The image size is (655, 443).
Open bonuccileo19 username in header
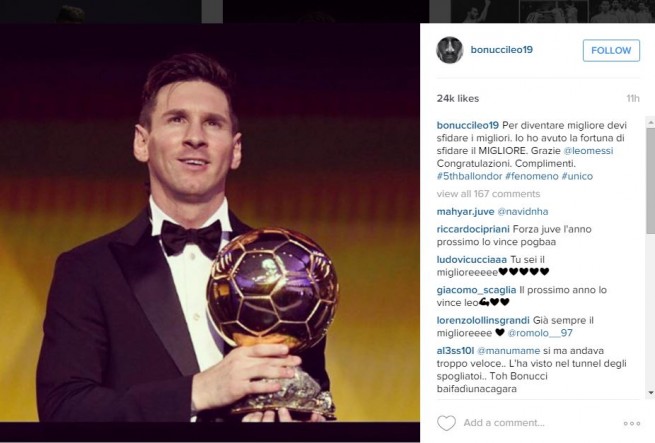pyautogui.click(x=501, y=50)
